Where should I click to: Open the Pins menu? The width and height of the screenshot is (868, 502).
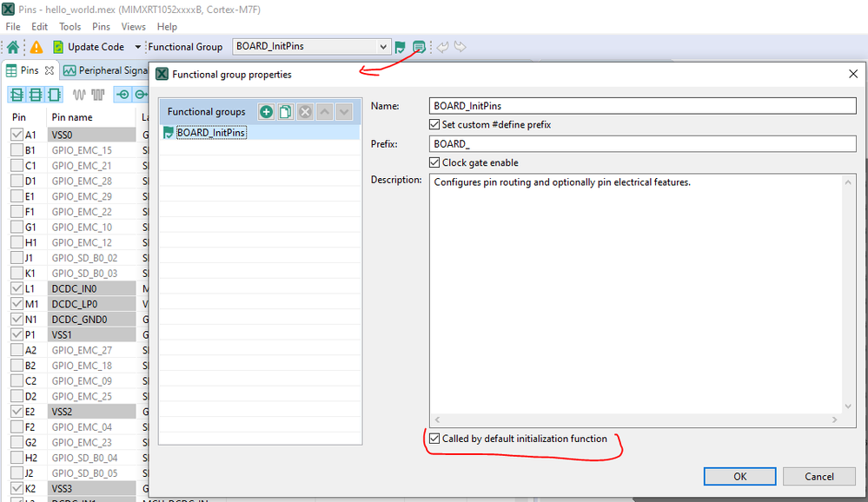pos(101,27)
